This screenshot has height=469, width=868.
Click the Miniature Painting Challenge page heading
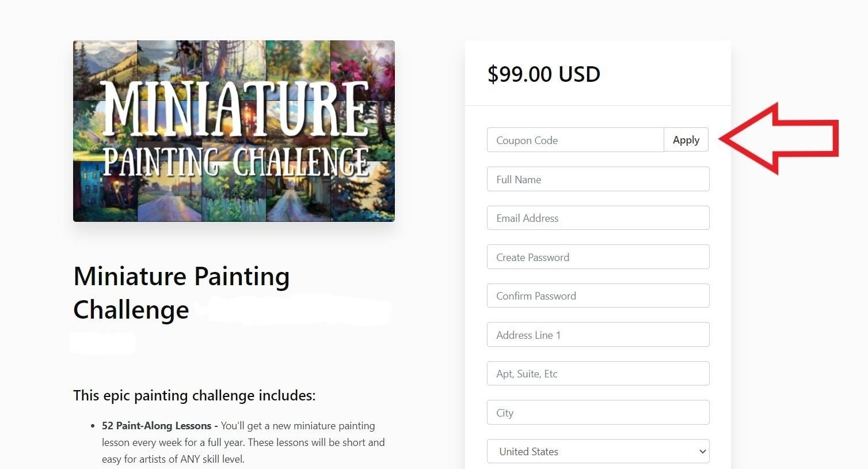181,293
